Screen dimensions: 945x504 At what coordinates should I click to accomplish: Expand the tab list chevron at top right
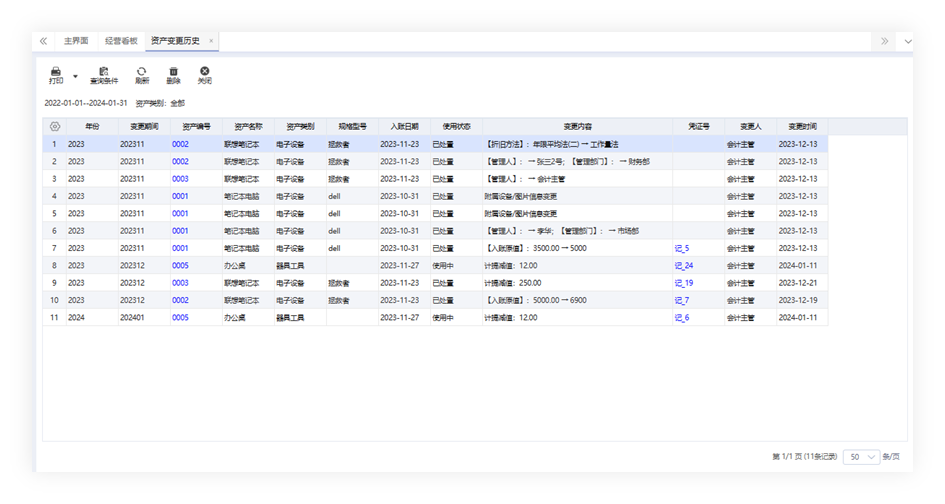(907, 41)
